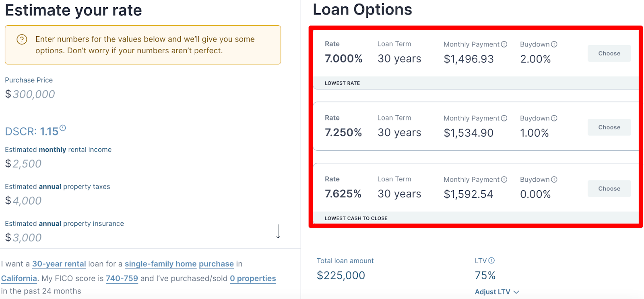Click Monthly Payment info icon on the 7.250% option
Viewport: 644px width, 299px height.
pos(505,118)
